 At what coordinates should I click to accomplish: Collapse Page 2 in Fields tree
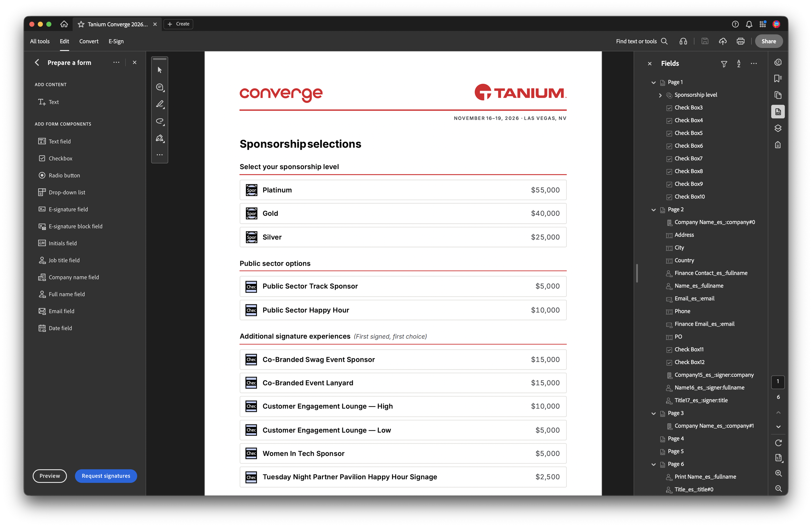pyautogui.click(x=653, y=210)
